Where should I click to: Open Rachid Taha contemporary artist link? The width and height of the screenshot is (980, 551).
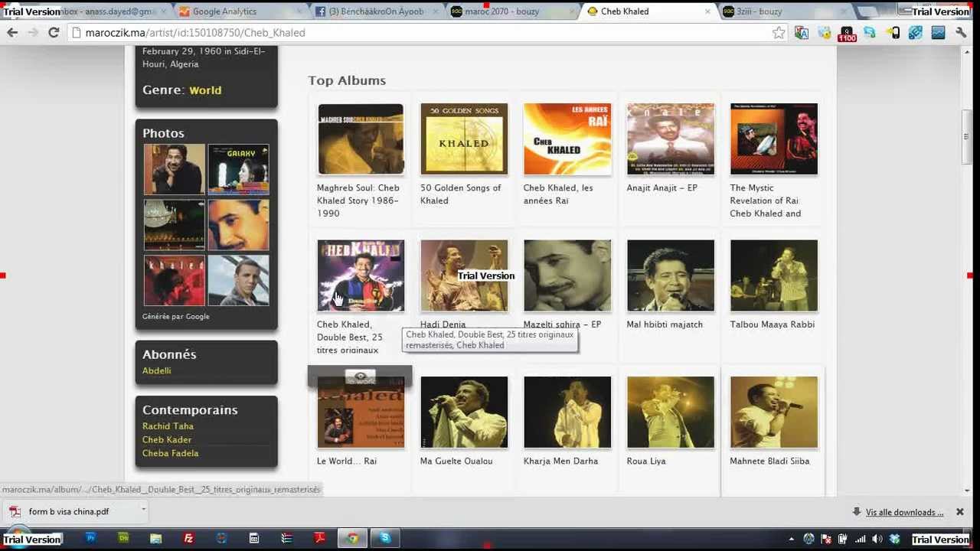click(x=168, y=426)
